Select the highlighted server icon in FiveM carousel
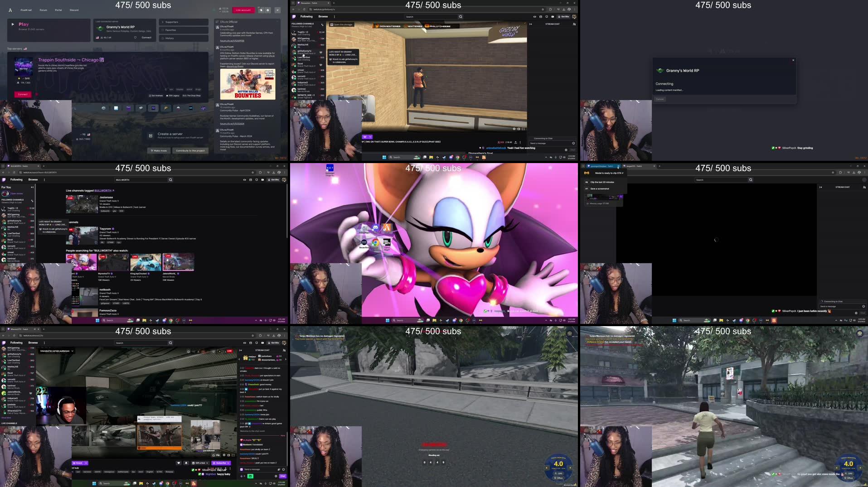 [x=153, y=108]
